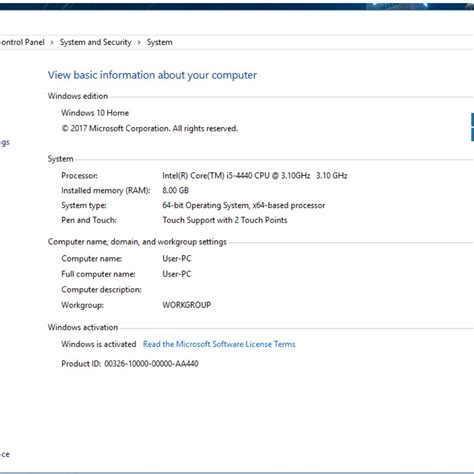Select the 'System type:' label
The height and width of the screenshot is (474, 474).
(84, 205)
